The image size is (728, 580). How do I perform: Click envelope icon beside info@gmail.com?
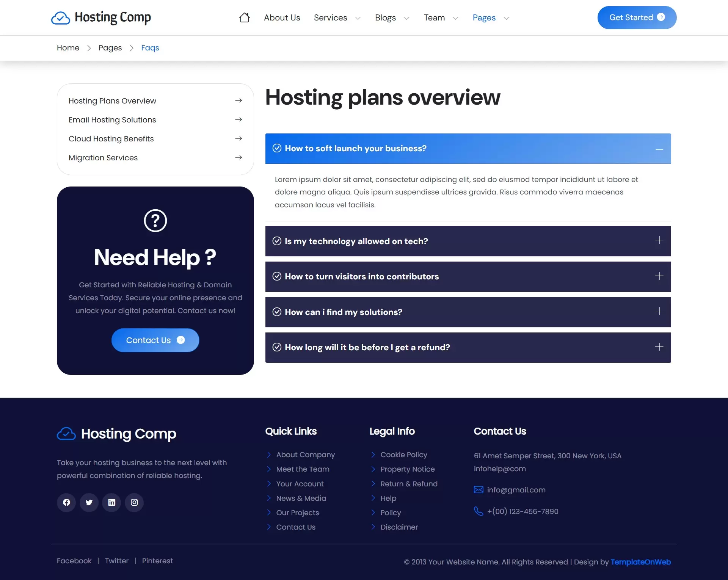click(x=479, y=490)
